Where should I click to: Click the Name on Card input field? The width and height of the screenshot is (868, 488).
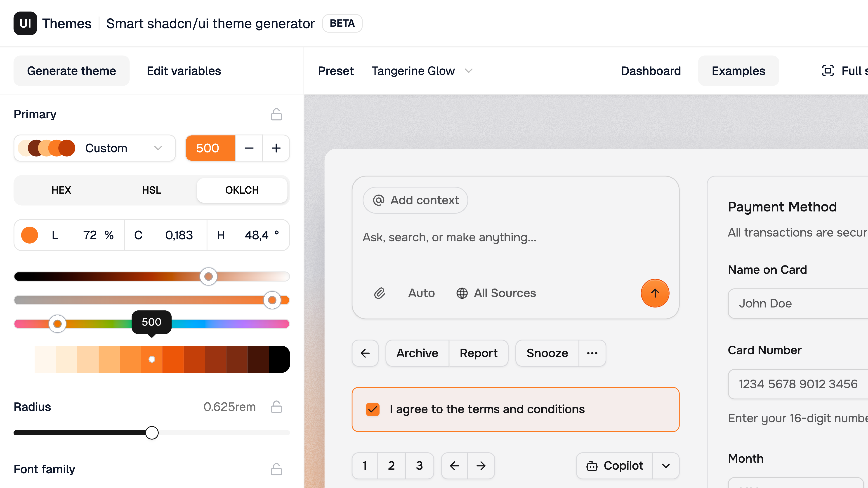tap(799, 303)
